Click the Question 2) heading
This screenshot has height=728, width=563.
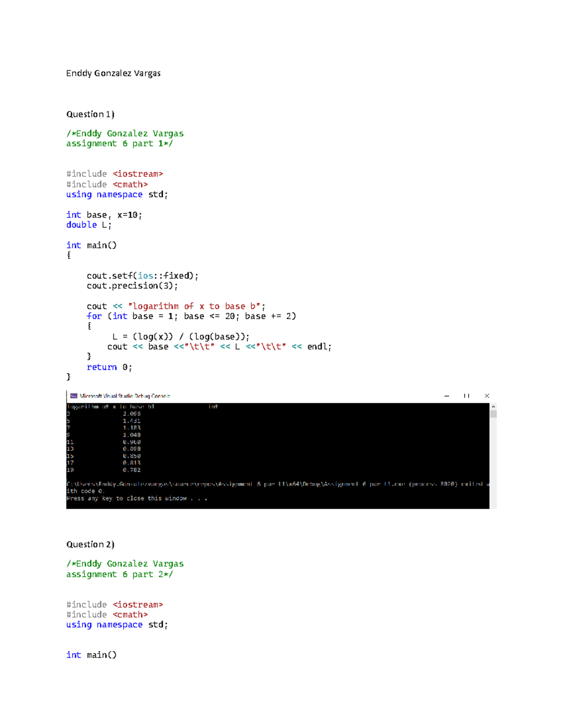[90, 544]
